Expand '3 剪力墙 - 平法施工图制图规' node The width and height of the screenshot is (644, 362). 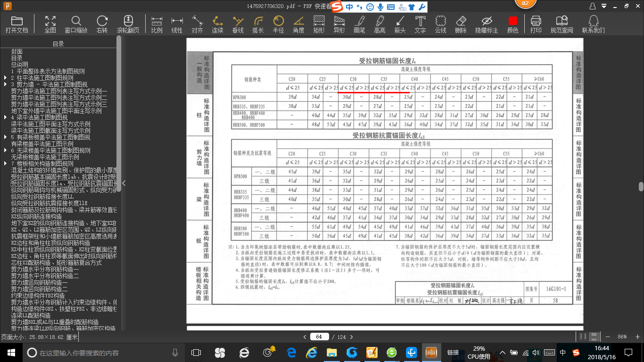[5, 84]
